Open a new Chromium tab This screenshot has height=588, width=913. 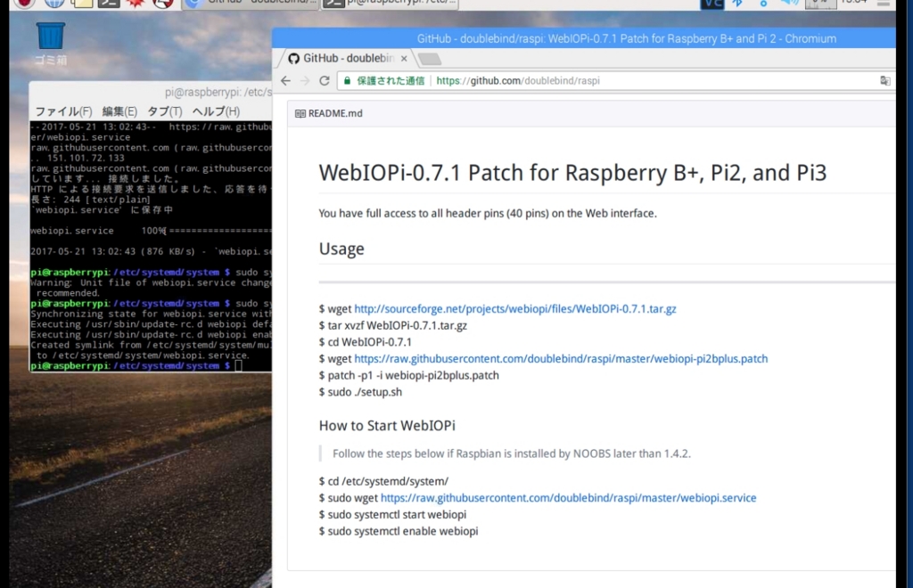pyautogui.click(x=430, y=59)
